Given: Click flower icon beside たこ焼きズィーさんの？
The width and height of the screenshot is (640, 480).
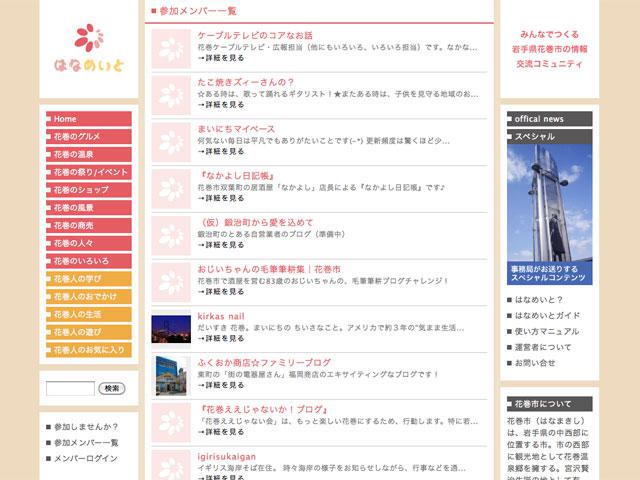Looking at the screenshot, I should (x=171, y=95).
